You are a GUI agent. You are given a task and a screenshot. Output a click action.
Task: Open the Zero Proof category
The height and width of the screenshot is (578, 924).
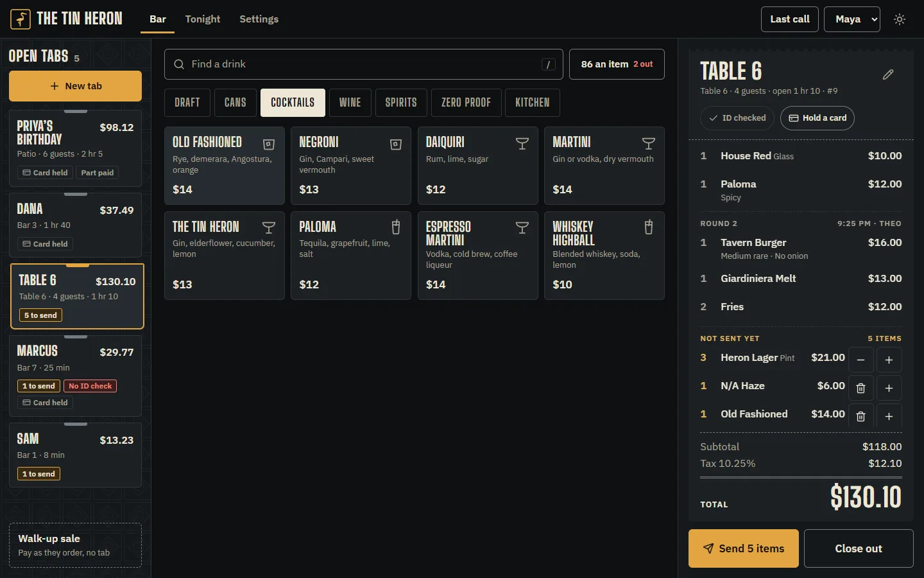[466, 103]
